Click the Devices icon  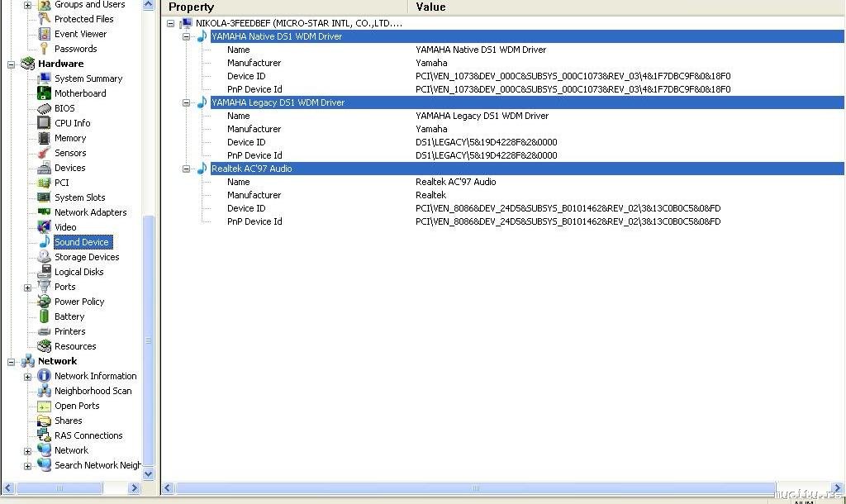[45, 168]
